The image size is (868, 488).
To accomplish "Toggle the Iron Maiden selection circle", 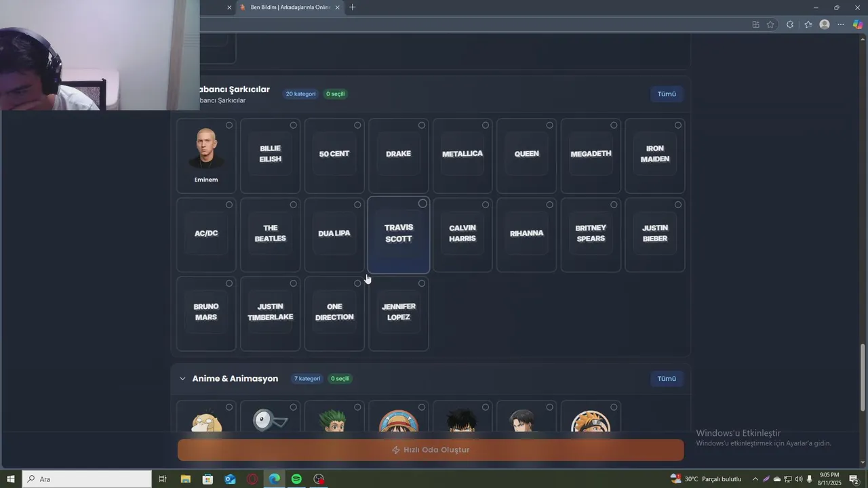I will [x=678, y=125].
